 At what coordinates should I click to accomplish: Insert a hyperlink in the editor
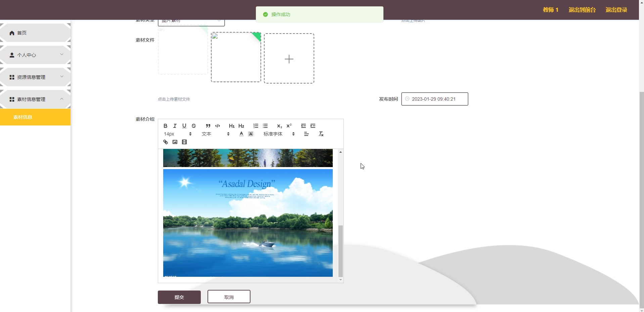pos(166,142)
